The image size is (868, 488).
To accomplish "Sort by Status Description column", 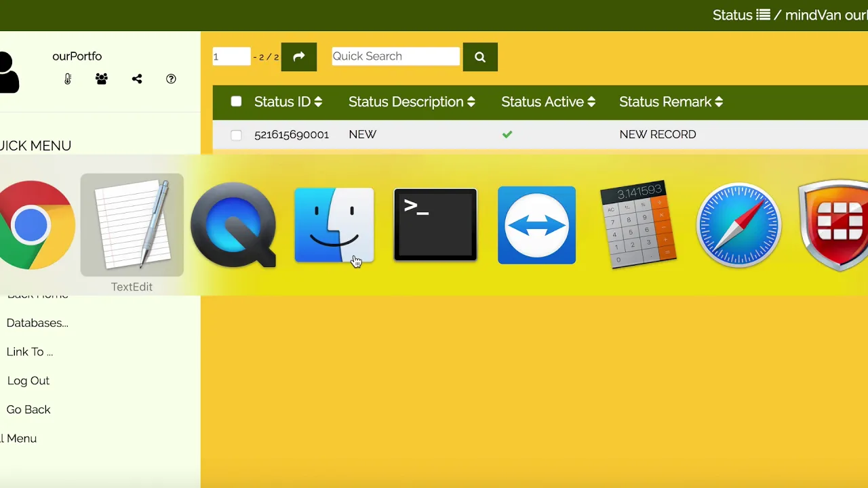I will point(412,102).
